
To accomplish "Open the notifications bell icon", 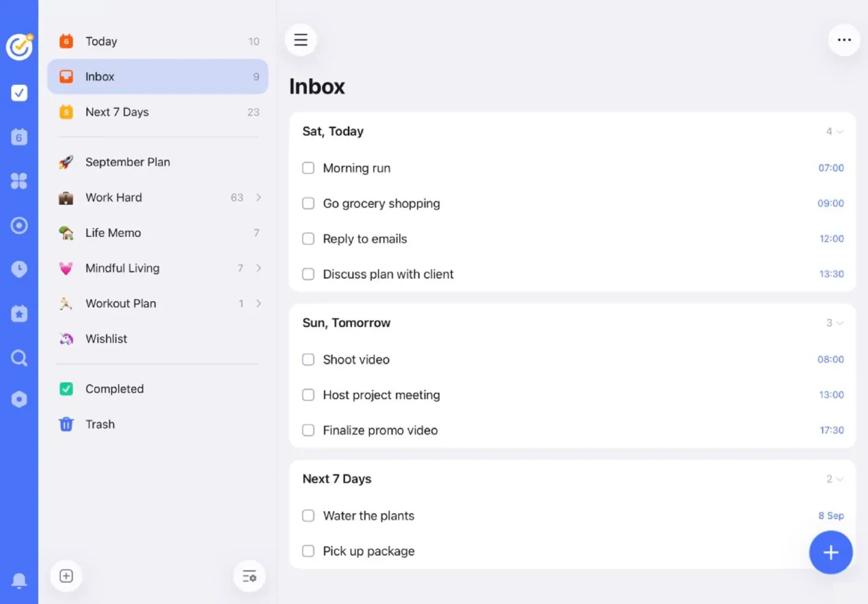I will [x=19, y=580].
